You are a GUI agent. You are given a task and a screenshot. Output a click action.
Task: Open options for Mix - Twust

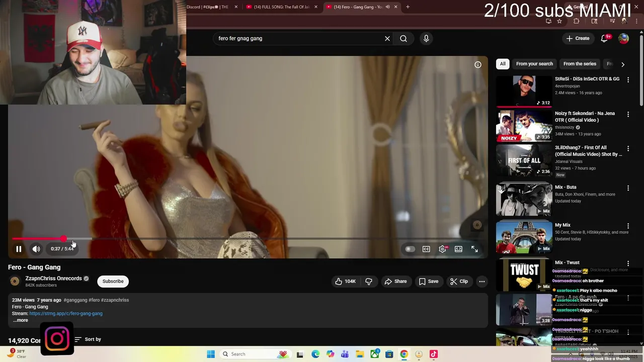(x=628, y=263)
